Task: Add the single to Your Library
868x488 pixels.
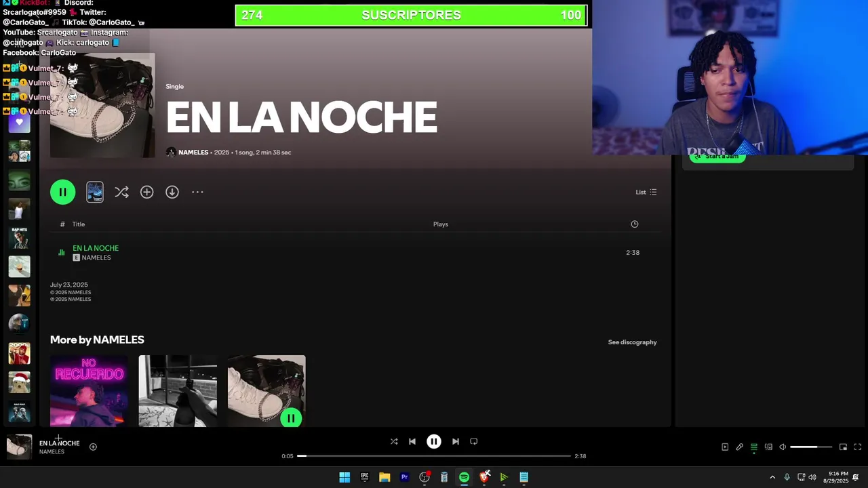Action: [x=146, y=192]
